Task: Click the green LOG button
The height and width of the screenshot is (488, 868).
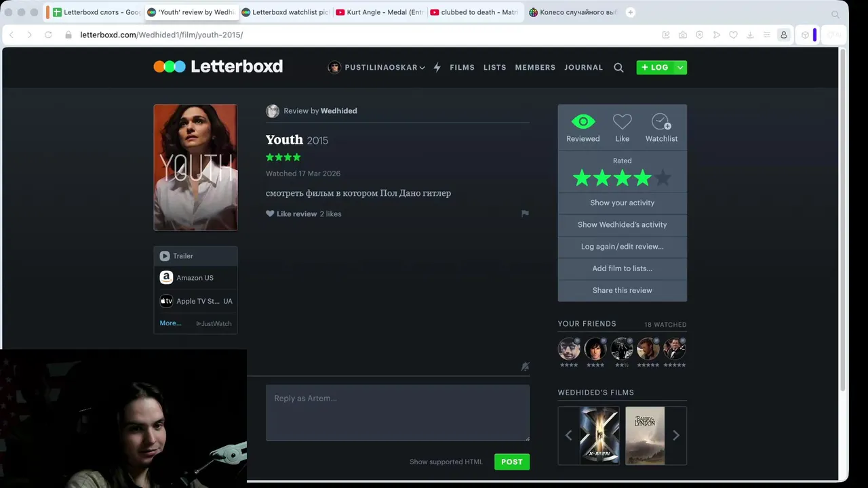Action: 654,67
